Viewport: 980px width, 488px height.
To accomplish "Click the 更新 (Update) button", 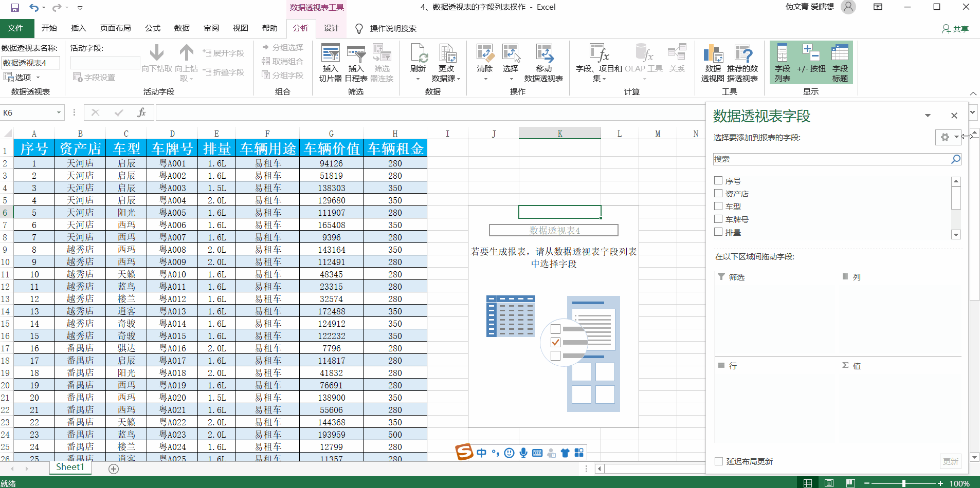I will (x=950, y=461).
